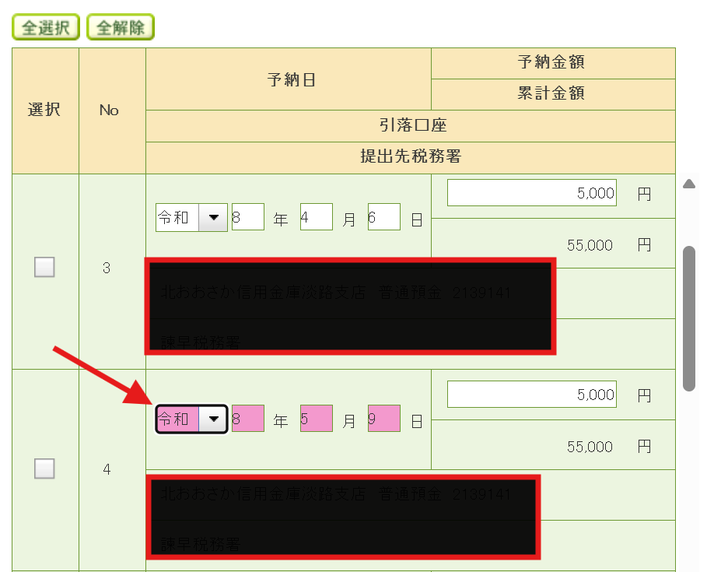Image resolution: width=728 pixels, height=572 pixels.
Task: Click the pink year field in row 4
Action: (x=247, y=419)
